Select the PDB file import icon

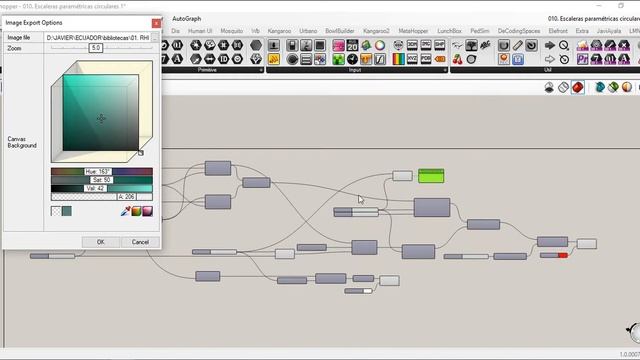[x=426, y=59]
